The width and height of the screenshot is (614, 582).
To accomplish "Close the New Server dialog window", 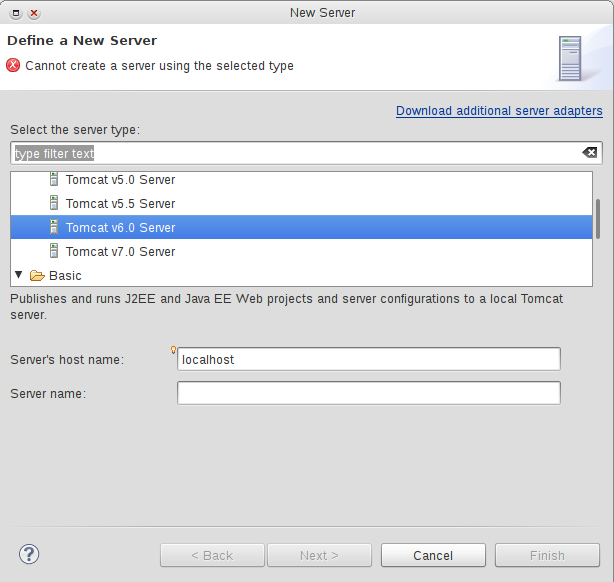I will (x=34, y=13).
